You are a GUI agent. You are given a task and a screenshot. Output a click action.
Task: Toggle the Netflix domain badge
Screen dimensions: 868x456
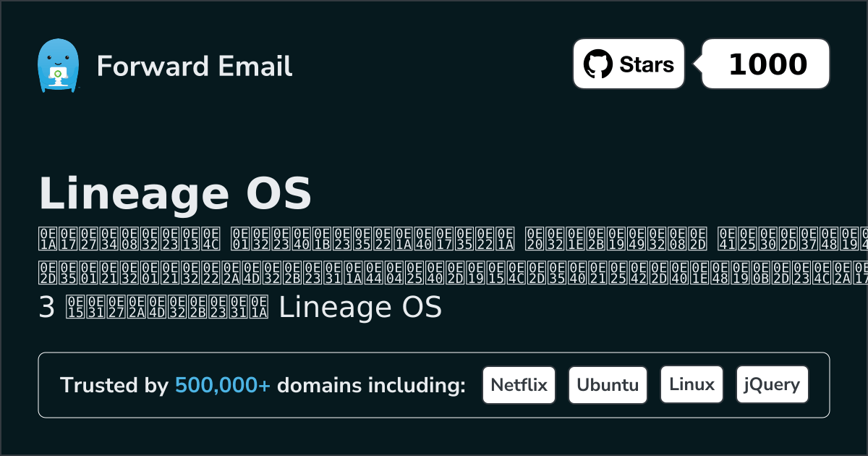click(519, 384)
